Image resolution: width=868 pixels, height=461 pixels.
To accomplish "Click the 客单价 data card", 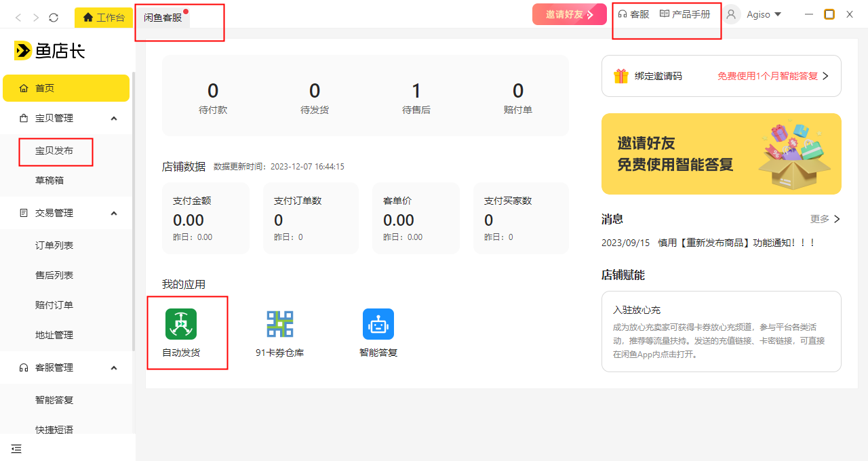I will pos(416,218).
